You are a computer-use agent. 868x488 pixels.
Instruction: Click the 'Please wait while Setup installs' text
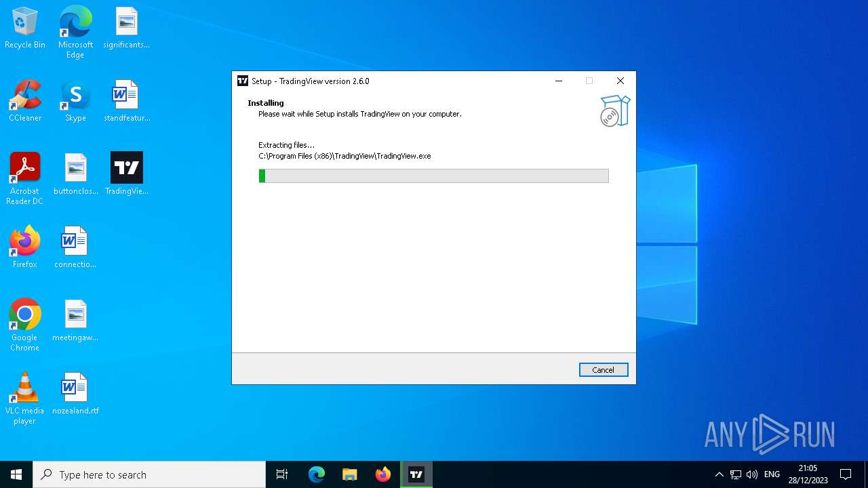point(360,114)
